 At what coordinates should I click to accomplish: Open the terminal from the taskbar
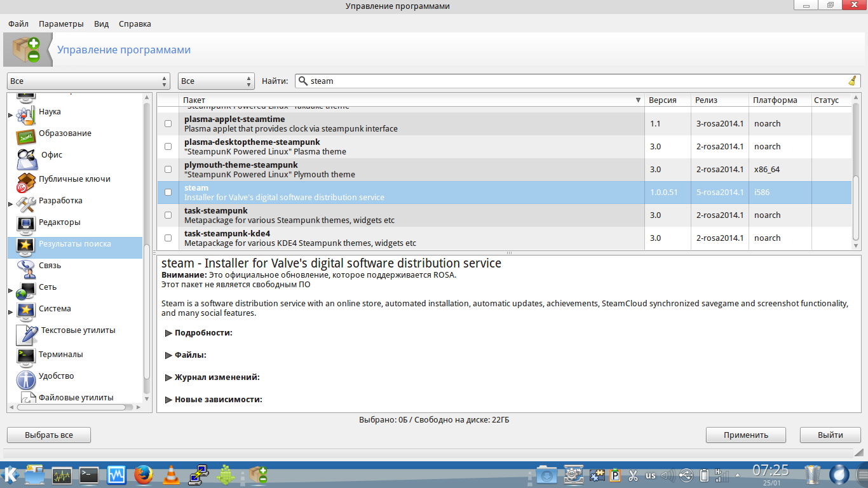coord(89,475)
